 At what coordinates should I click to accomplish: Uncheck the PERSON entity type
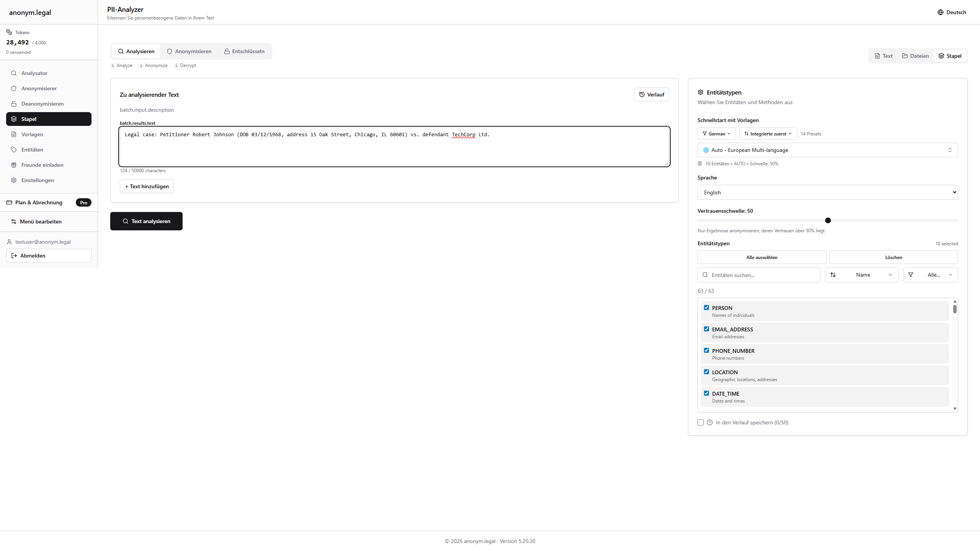coord(707,307)
